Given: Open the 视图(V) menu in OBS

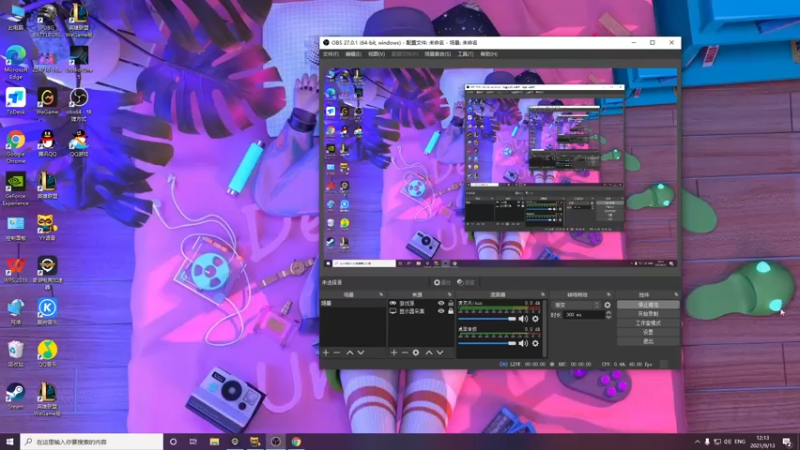Looking at the screenshot, I should tap(376, 54).
